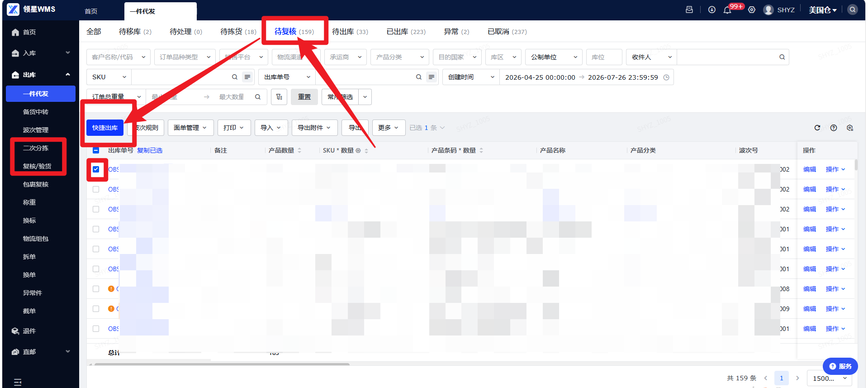Sort by 产品数量 column sort icon
868x388 pixels.
(299, 150)
